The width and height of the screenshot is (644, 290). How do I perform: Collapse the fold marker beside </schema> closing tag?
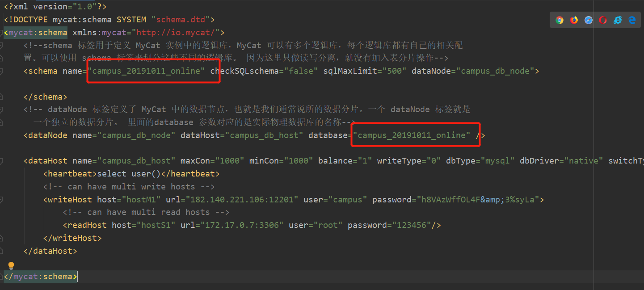click(x=1, y=97)
